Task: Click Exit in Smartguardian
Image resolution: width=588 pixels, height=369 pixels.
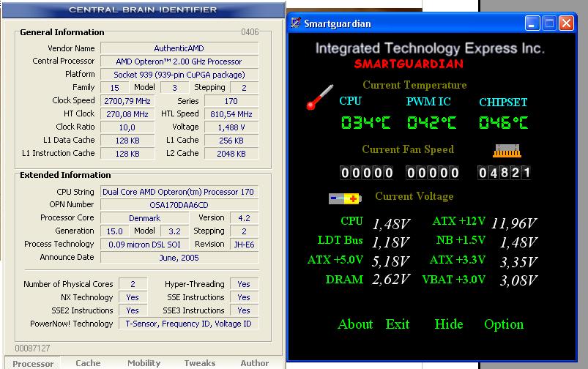Action: [398, 324]
